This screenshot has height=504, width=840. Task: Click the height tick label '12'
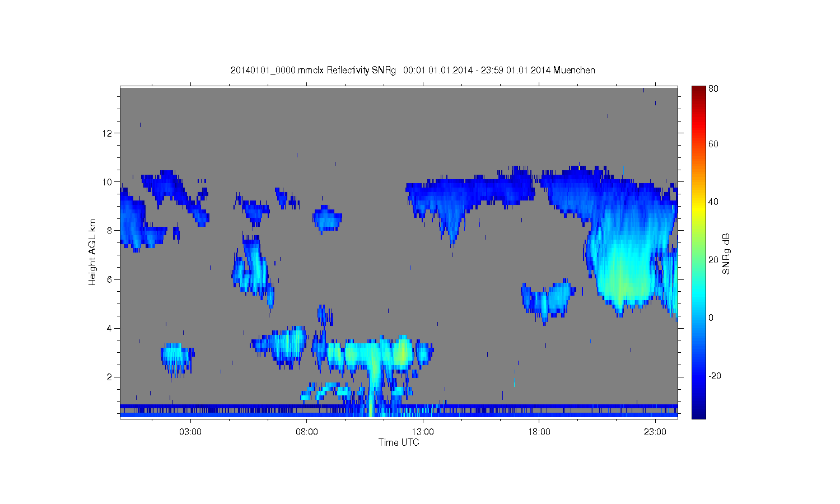(108, 133)
